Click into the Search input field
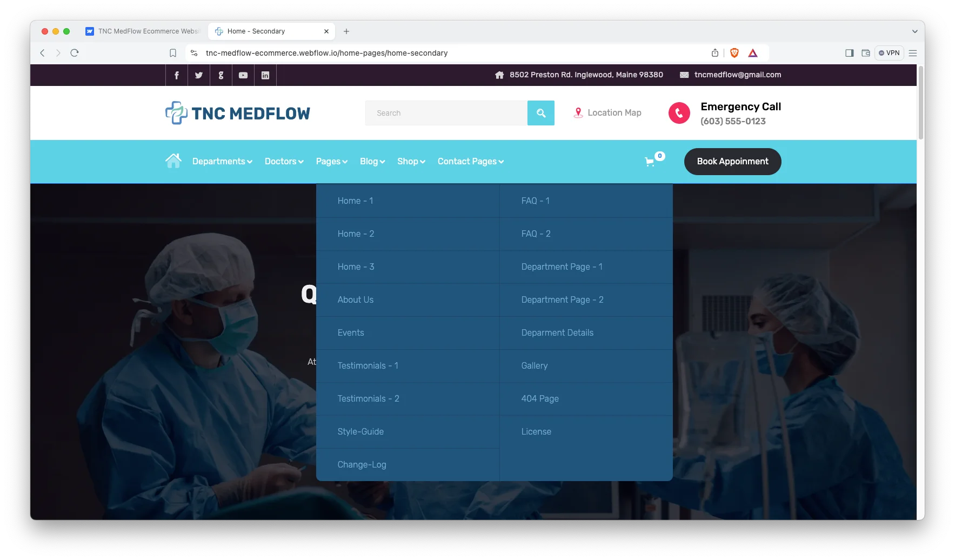Viewport: 955px width, 560px height. [446, 113]
